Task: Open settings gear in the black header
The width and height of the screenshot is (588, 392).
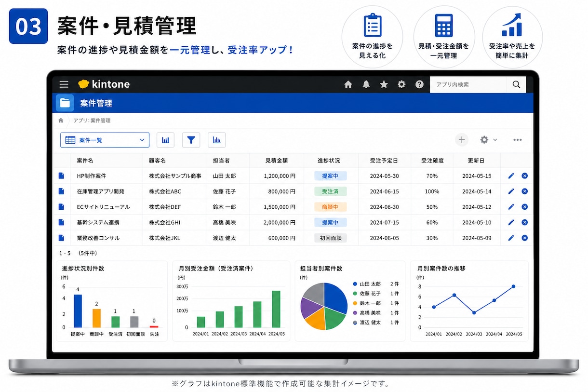Action: (x=401, y=84)
